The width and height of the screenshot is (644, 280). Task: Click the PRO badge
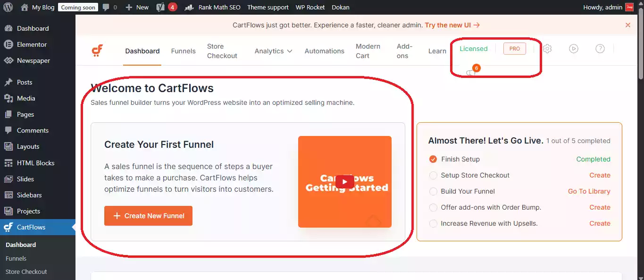(515, 49)
